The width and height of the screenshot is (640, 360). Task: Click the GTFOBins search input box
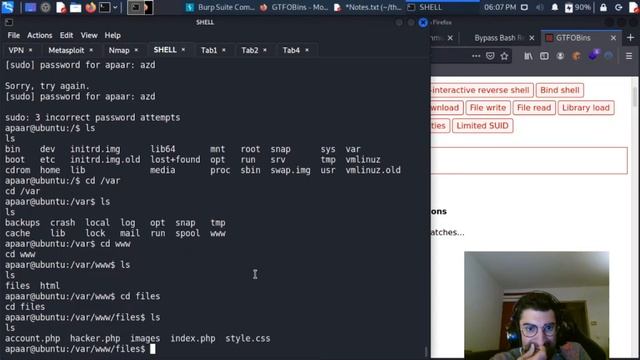pos(529,160)
